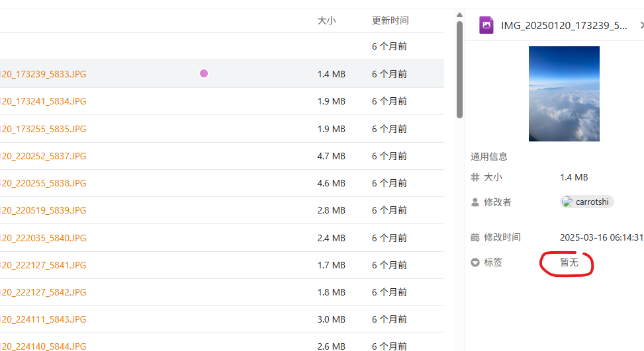Click the pink tag dot on the 5833 row
644x351 pixels.
tap(204, 73)
